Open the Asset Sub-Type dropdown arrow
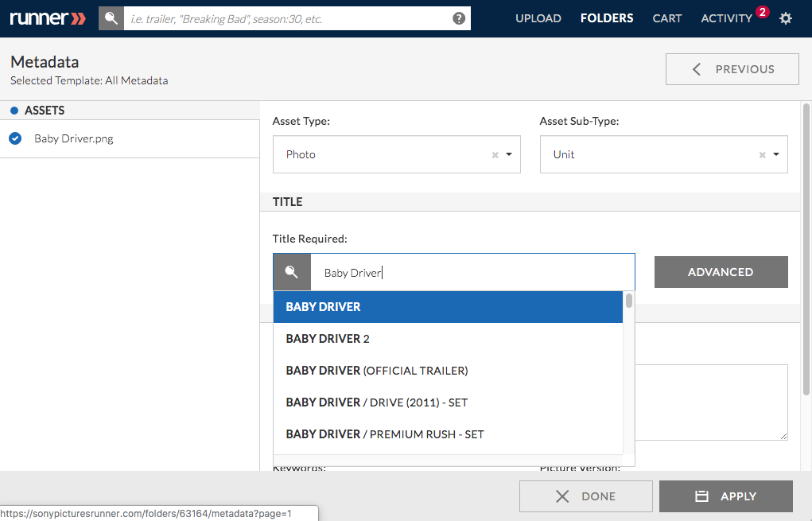 click(776, 154)
